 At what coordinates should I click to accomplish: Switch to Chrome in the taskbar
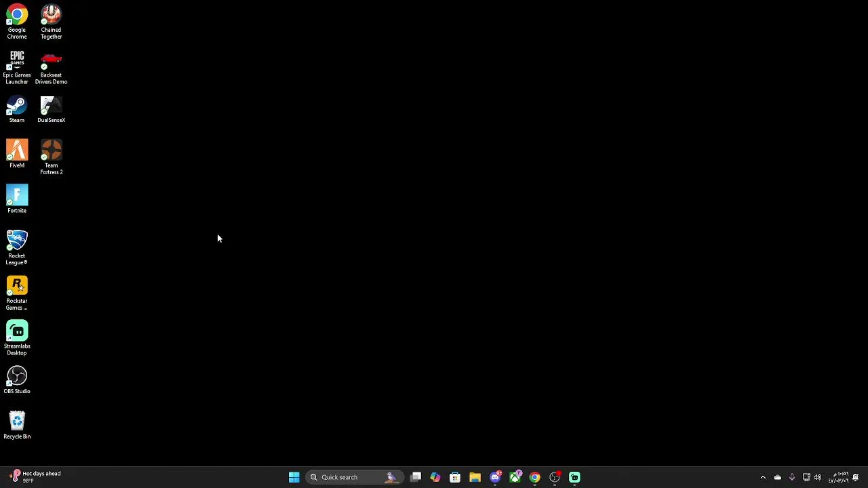[535, 477]
